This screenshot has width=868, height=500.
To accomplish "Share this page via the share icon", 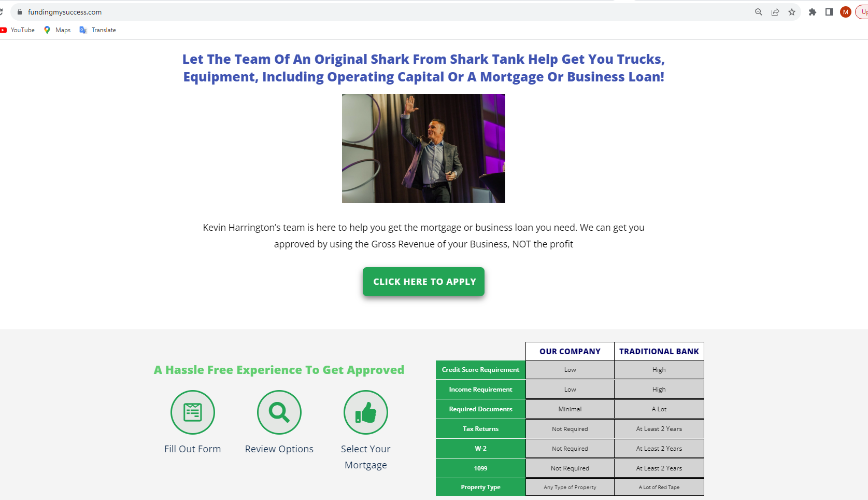I will [775, 12].
